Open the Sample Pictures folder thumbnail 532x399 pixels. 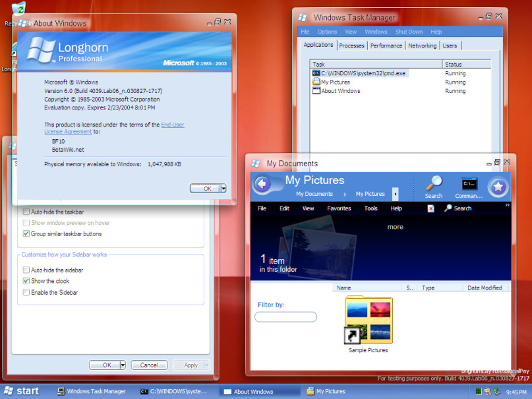pos(369,320)
